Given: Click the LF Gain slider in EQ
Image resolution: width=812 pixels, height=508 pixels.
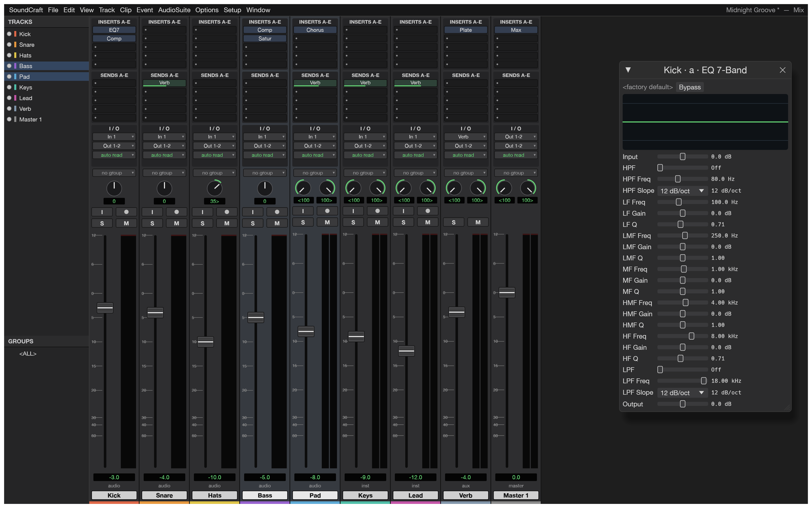Looking at the screenshot, I should pyautogui.click(x=682, y=213).
